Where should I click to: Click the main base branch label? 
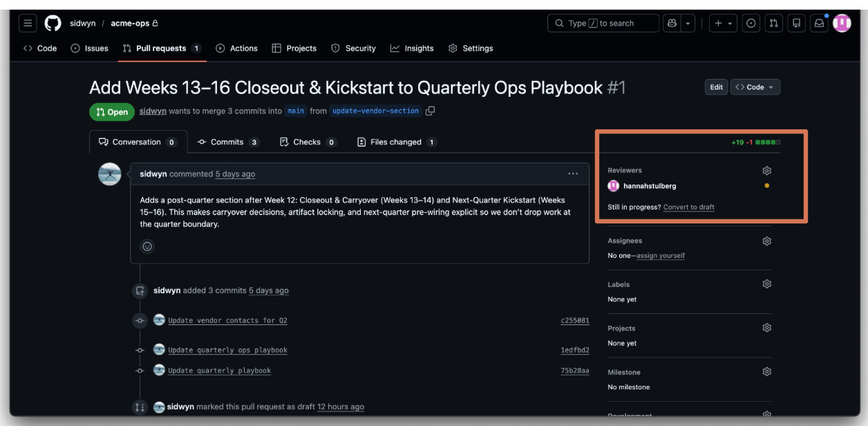(296, 111)
